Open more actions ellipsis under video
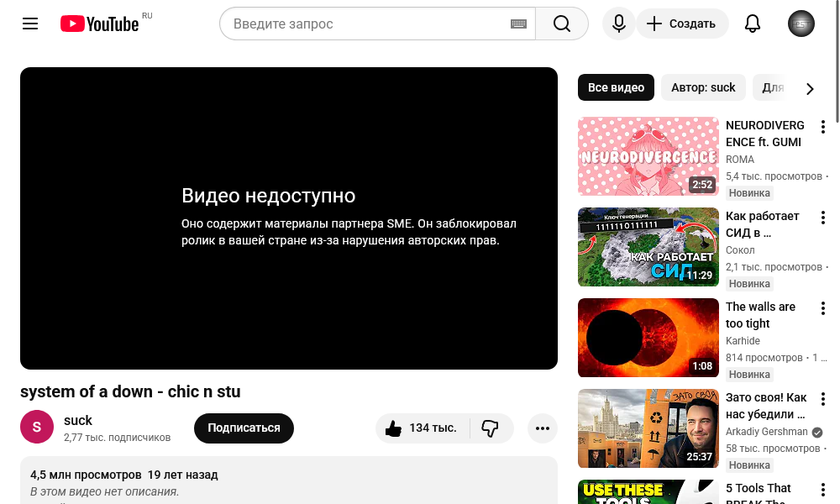Screen dimensions: 840x504 542,428
